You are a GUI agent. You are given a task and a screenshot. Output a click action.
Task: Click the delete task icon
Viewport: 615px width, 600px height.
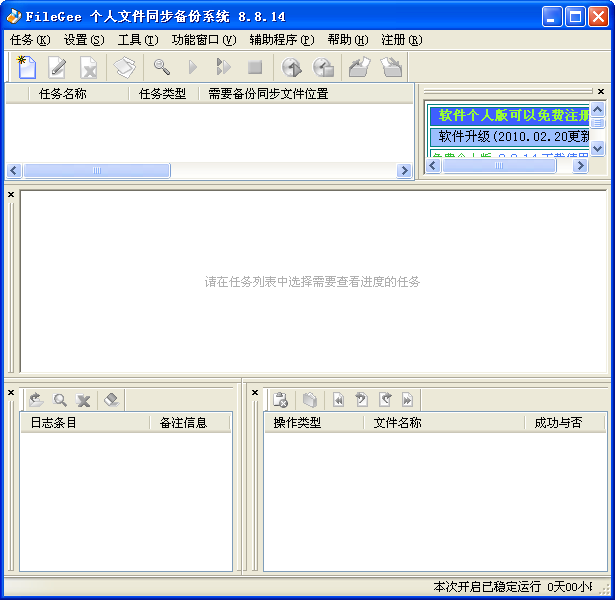(x=89, y=67)
